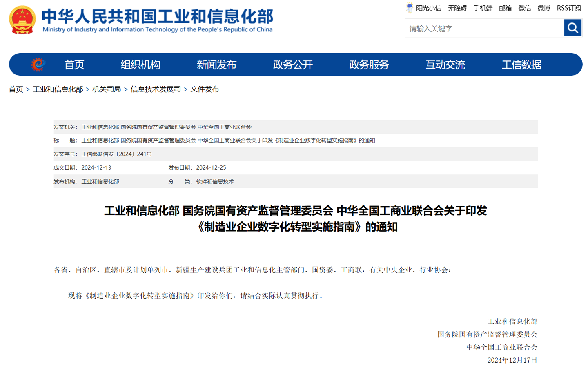Click the 文件发布 breadcrumb link
This screenshot has width=588, height=368.
205,89
